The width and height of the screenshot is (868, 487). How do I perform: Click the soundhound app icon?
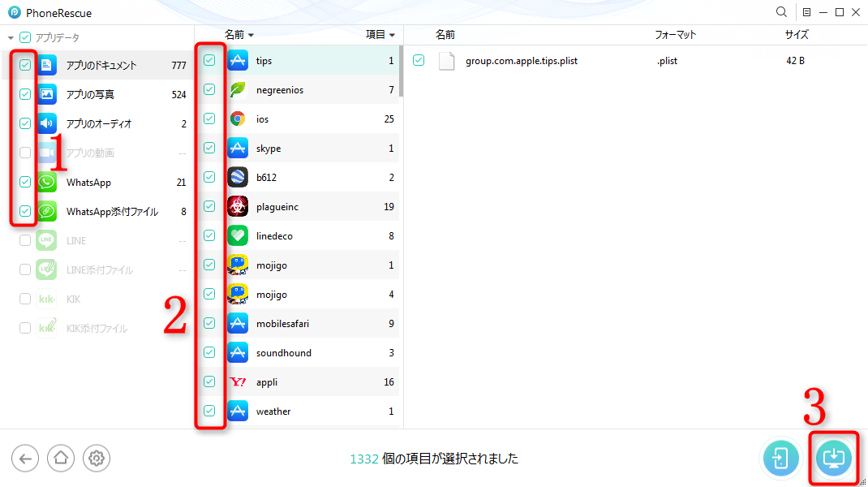point(238,353)
